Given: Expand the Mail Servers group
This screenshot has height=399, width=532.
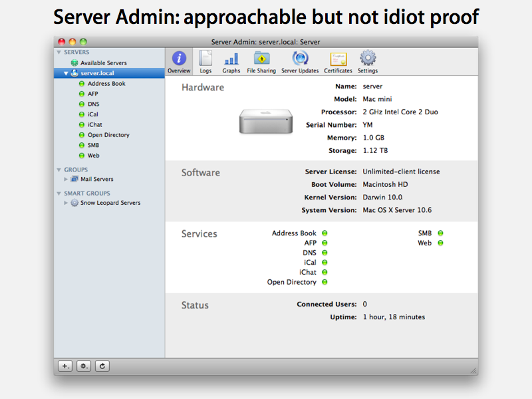Looking at the screenshot, I should point(66,179).
